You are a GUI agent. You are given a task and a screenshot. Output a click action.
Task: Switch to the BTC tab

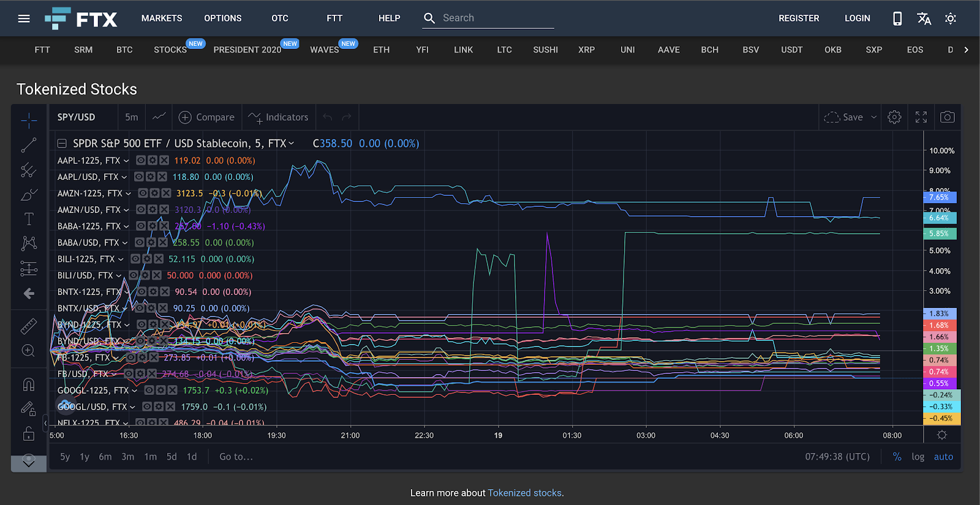[124, 50]
